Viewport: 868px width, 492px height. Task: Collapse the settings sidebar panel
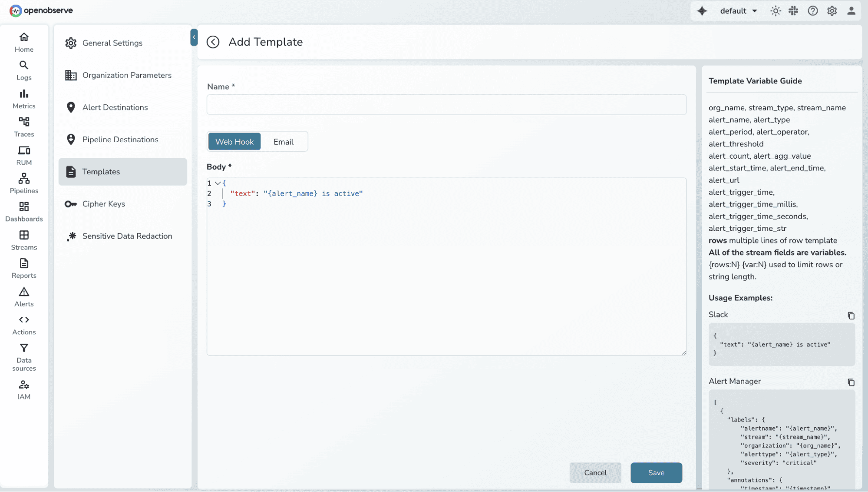pos(194,37)
